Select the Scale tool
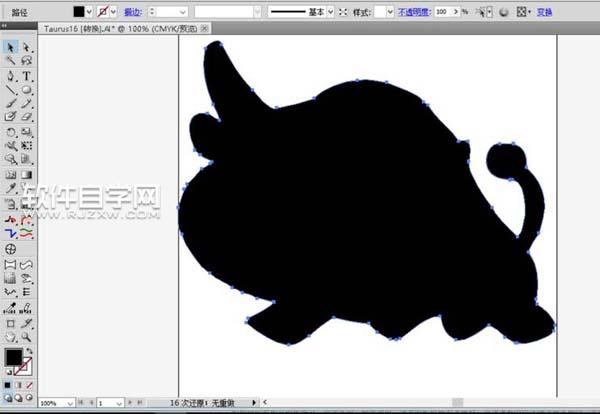This screenshot has height=414, width=600. point(26,132)
